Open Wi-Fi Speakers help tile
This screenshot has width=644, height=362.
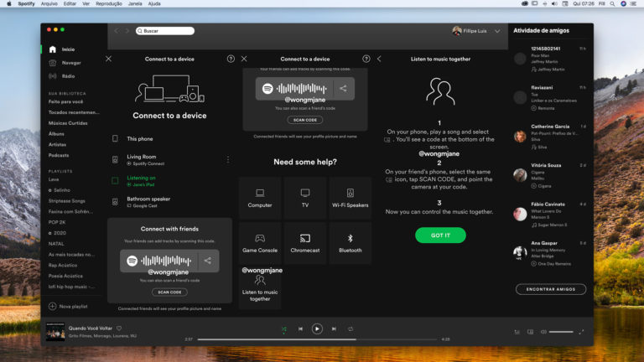coord(351,199)
